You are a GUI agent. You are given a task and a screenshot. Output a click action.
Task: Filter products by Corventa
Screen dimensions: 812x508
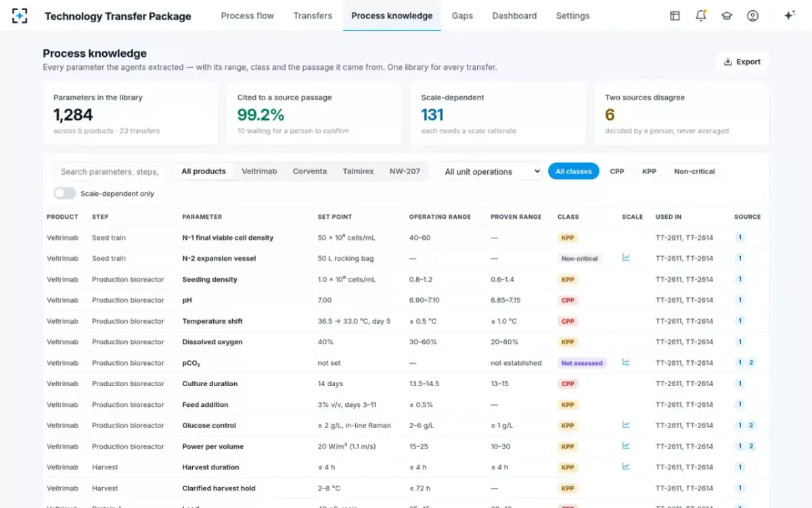point(310,171)
